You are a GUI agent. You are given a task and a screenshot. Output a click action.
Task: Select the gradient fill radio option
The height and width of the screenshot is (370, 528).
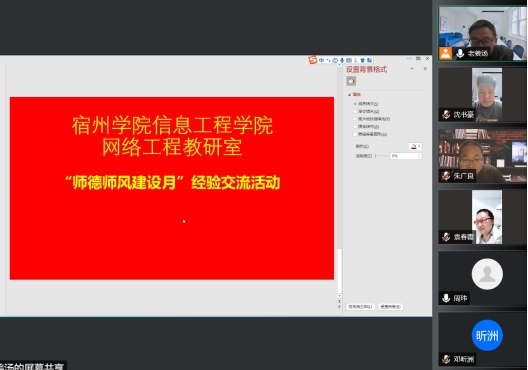pos(355,111)
